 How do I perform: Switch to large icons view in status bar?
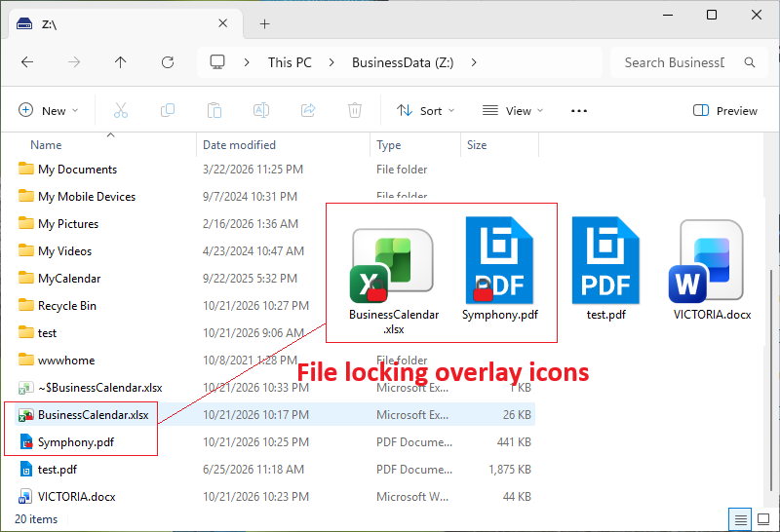point(763,519)
